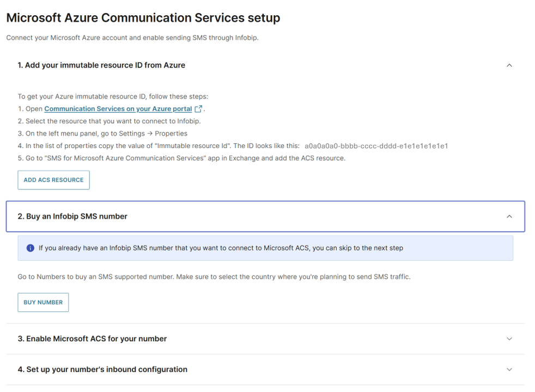Click the Microsoft Azure Communication Services setup title
The height and width of the screenshot is (392, 535).
coord(143,18)
